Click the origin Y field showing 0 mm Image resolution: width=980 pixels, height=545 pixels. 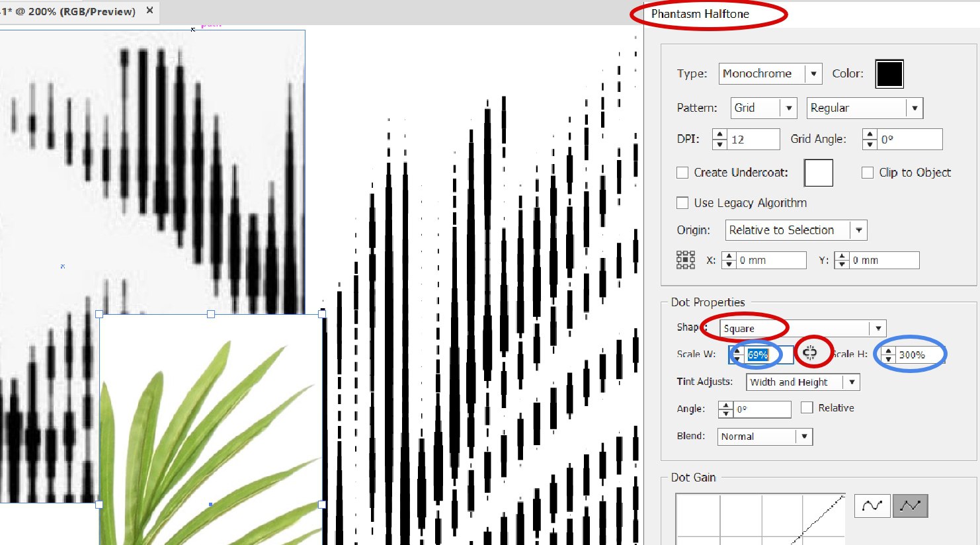click(883, 261)
